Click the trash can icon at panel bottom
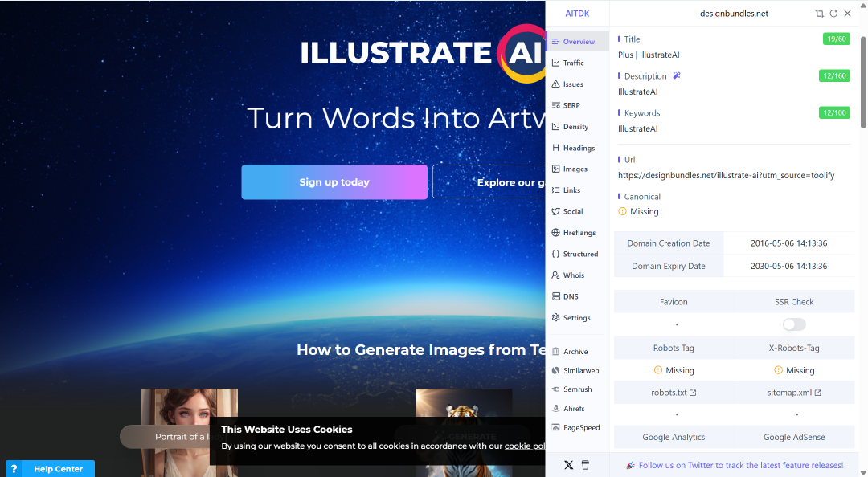Viewport: 868px width, 477px height. coord(585,465)
